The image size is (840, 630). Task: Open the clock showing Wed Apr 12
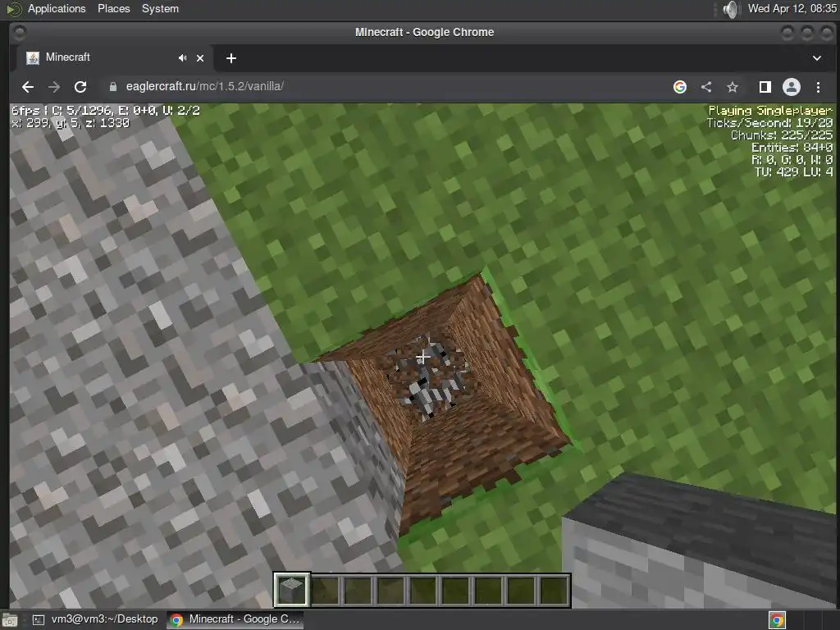[x=792, y=8]
